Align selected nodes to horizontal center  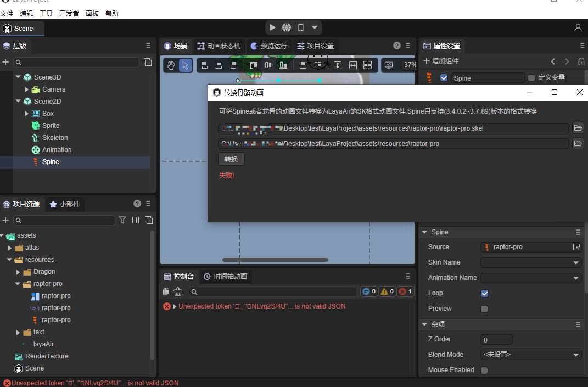219,65
